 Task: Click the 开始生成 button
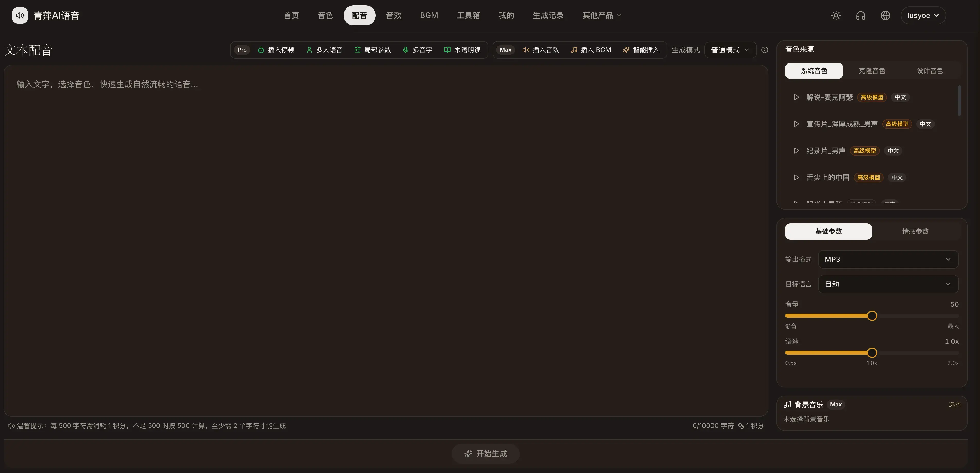click(485, 454)
